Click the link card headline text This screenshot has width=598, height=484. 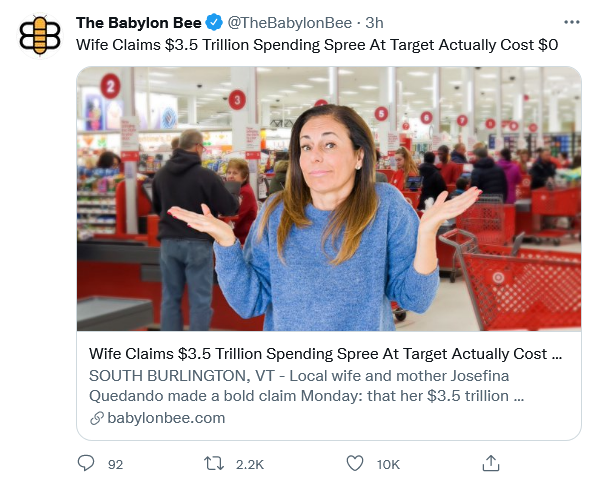(x=325, y=354)
